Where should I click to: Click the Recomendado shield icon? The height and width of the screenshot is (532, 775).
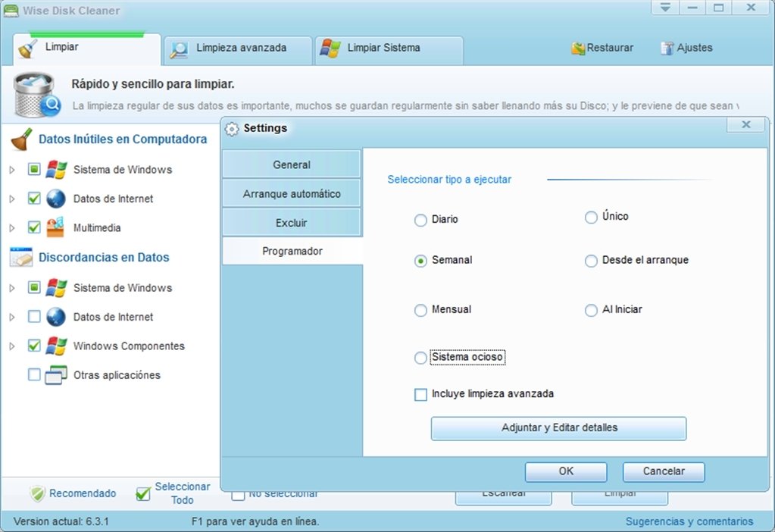coord(38,493)
